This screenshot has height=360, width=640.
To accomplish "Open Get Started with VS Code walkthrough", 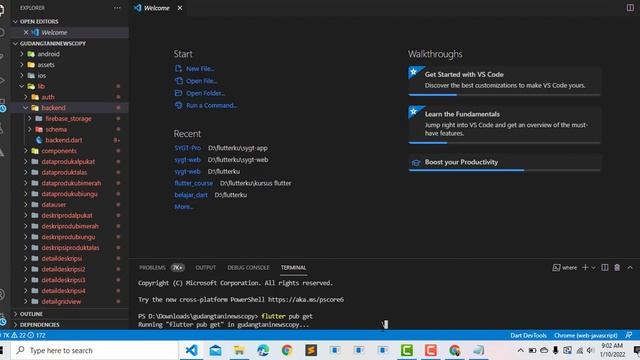I will coord(504,80).
